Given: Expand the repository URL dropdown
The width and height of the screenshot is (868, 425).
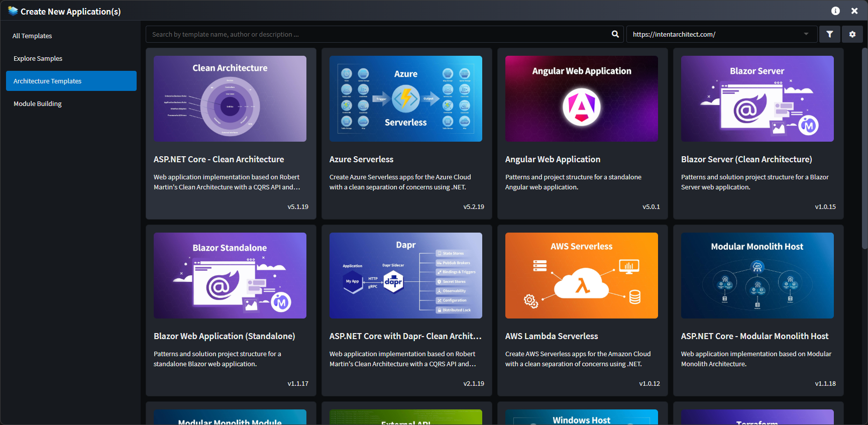Looking at the screenshot, I should click(x=806, y=34).
